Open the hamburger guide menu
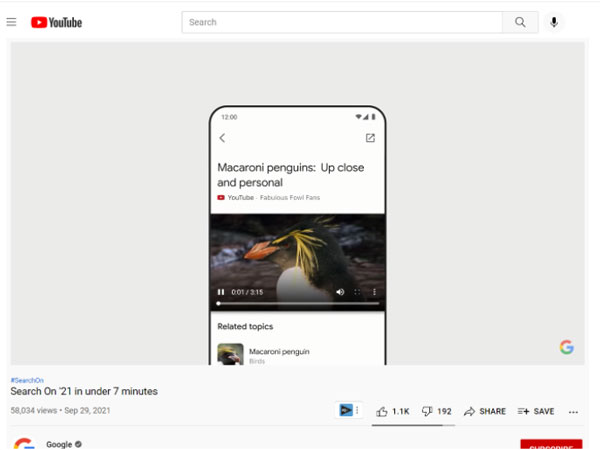 (x=11, y=22)
